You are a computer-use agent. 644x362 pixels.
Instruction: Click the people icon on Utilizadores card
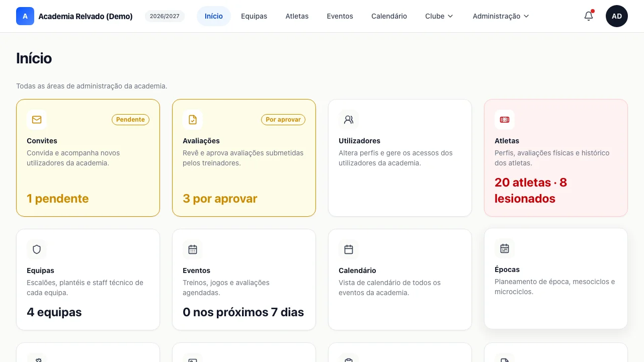[349, 120]
